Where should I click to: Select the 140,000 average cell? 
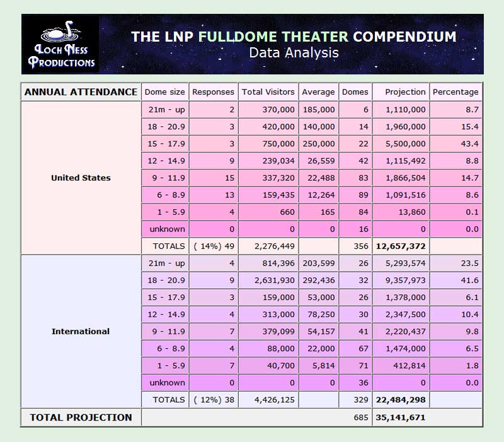tap(319, 127)
